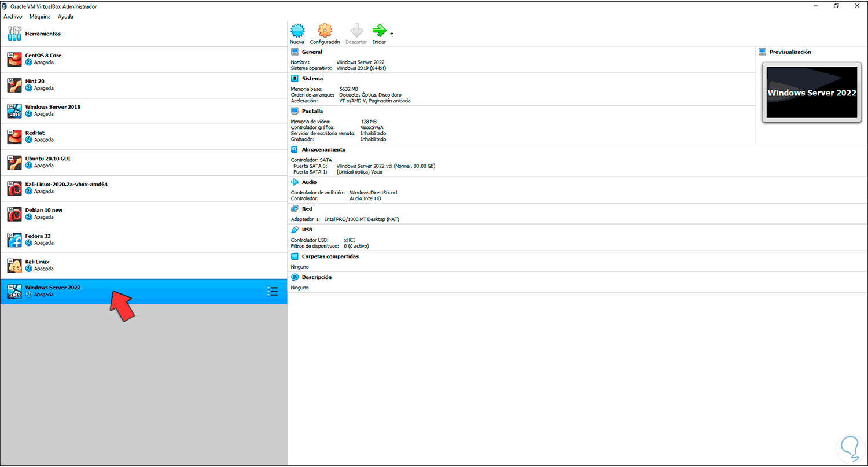
Task: Start the VM with the Iniciar arrow
Action: (379, 31)
